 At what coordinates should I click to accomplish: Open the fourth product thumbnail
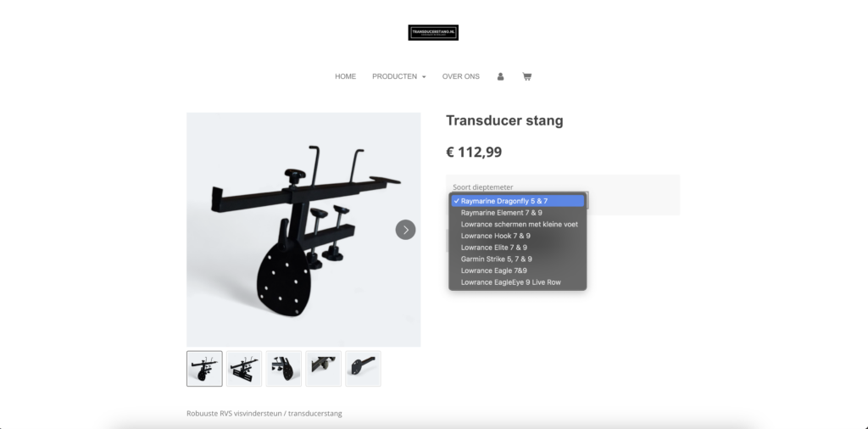point(323,369)
